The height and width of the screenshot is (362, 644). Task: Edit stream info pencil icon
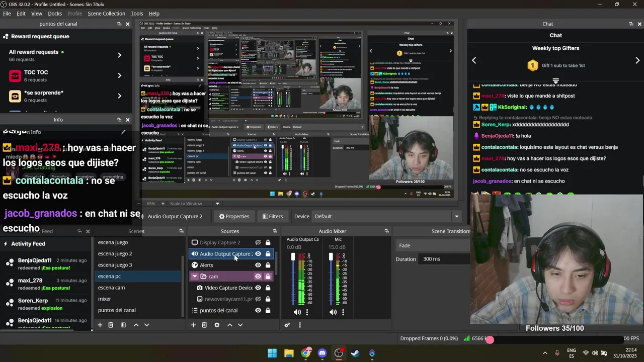pyautogui.click(x=123, y=132)
